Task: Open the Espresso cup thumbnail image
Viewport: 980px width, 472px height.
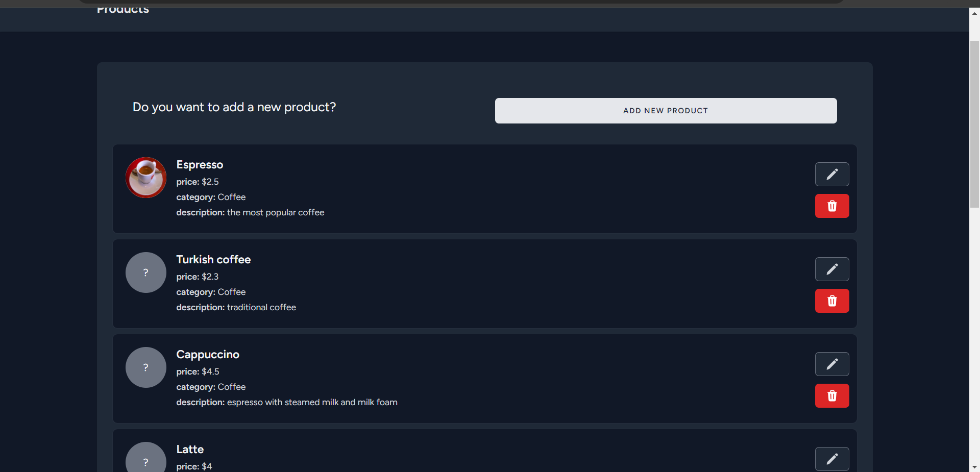Action: [x=146, y=178]
